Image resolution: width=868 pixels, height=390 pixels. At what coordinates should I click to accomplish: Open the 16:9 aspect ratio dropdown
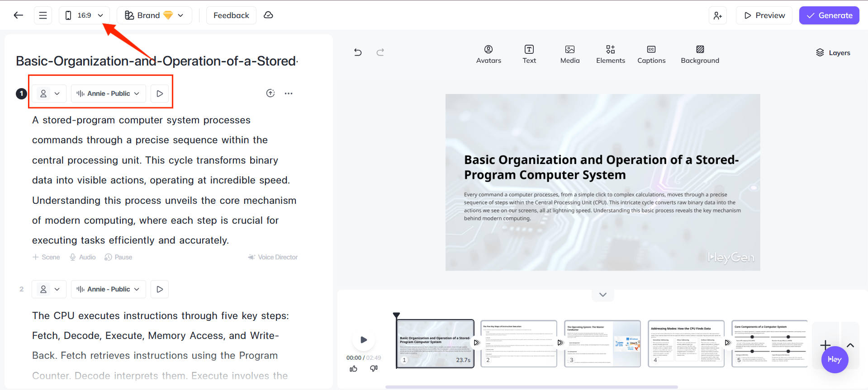[84, 15]
